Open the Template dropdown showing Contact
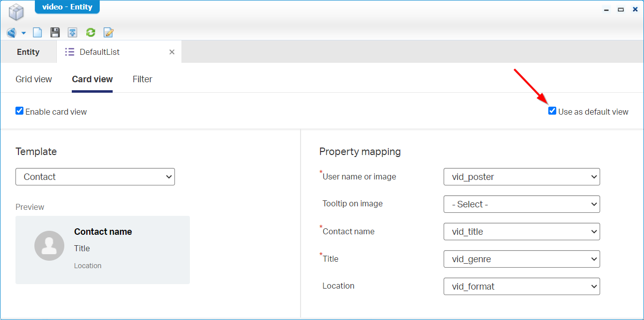 [x=95, y=177]
